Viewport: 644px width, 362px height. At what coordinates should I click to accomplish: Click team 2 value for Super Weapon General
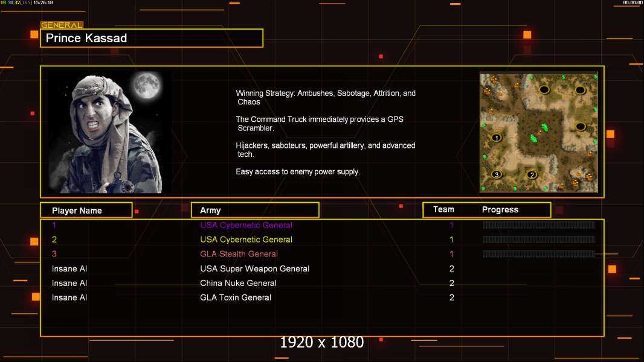tap(452, 268)
